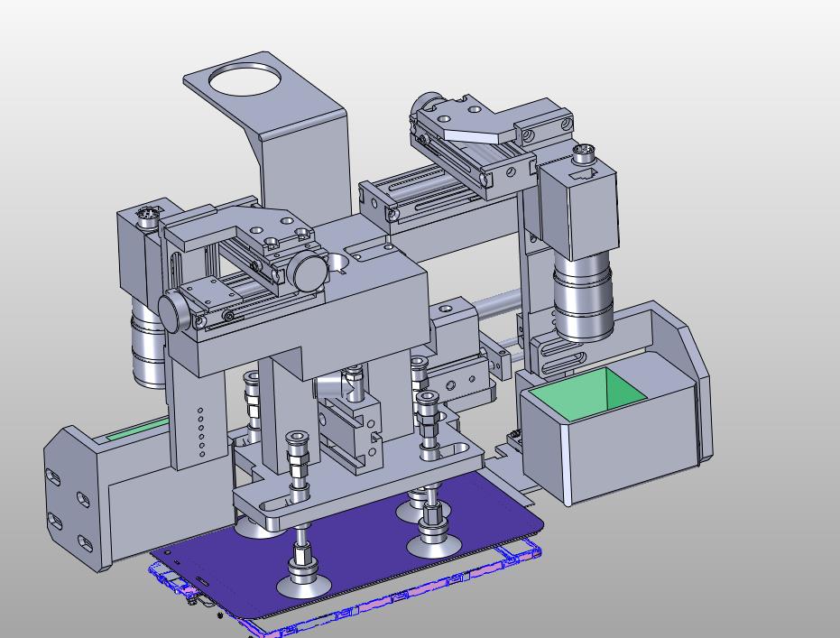Select the round knob at the stage's center

coord(306,270)
